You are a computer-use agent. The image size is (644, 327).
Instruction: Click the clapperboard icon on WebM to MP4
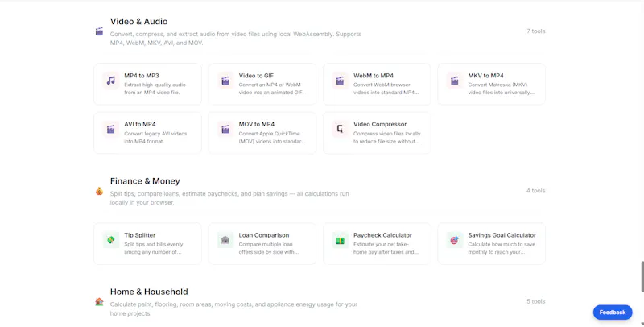point(340,81)
